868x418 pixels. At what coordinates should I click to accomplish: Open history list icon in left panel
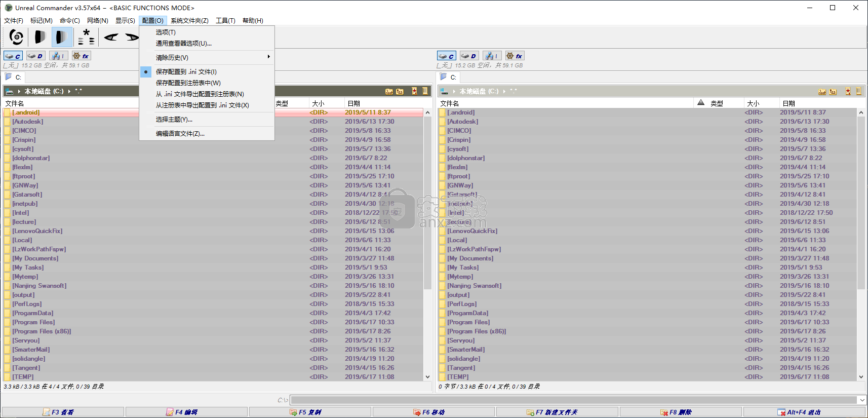425,91
